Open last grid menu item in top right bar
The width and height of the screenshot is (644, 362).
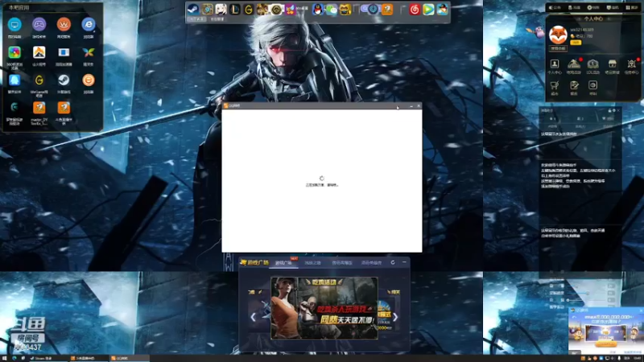[632, 7]
